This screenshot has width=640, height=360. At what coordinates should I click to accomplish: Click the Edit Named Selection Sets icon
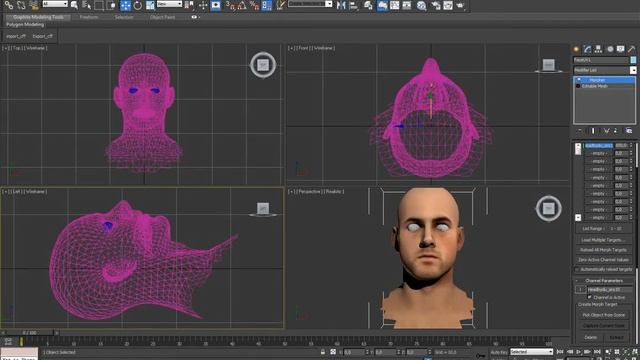tap(281, 5)
